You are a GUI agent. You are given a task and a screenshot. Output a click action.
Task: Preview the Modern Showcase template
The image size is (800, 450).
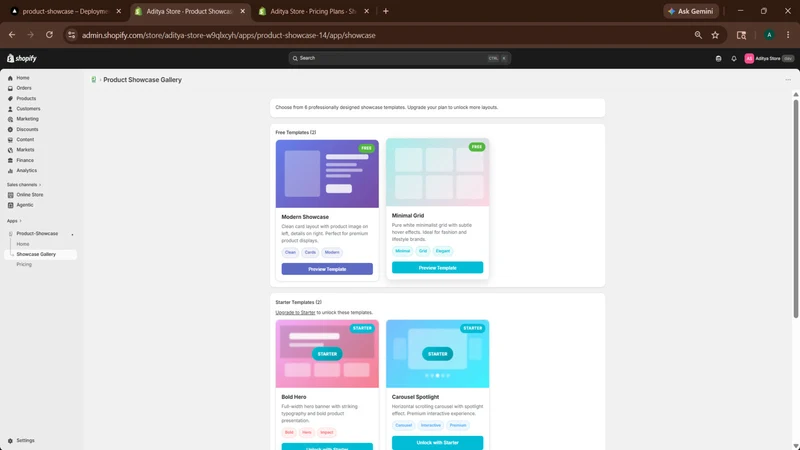(x=327, y=269)
